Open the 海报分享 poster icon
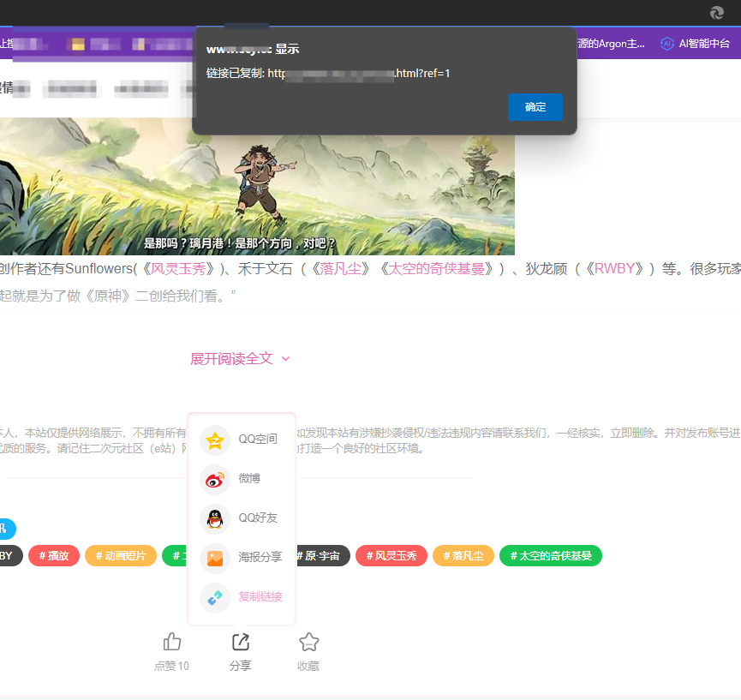 coord(215,558)
